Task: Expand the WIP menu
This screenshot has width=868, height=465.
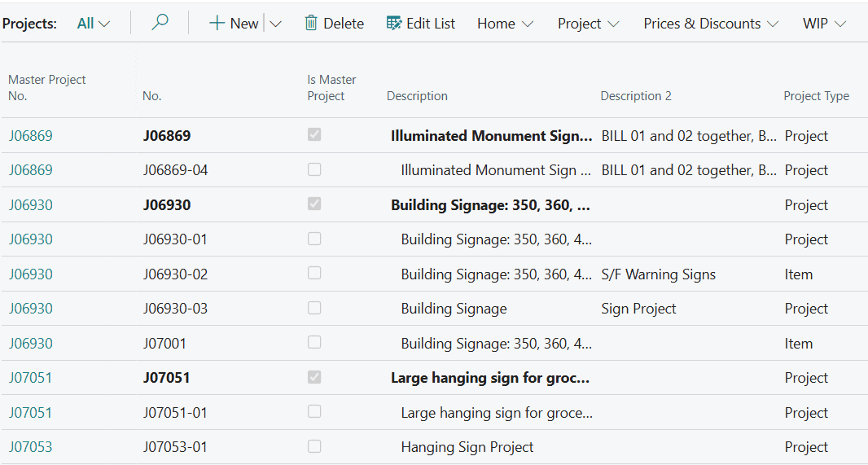Action: click(x=824, y=24)
